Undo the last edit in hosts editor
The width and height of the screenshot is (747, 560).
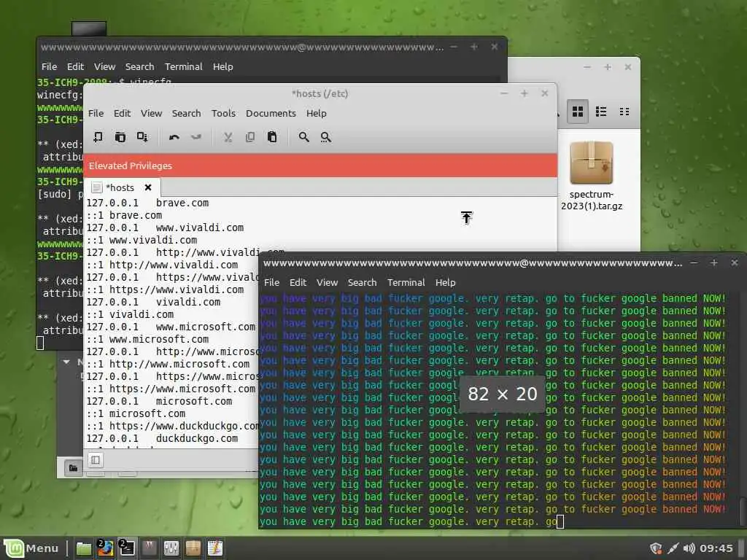[x=174, y=137]
